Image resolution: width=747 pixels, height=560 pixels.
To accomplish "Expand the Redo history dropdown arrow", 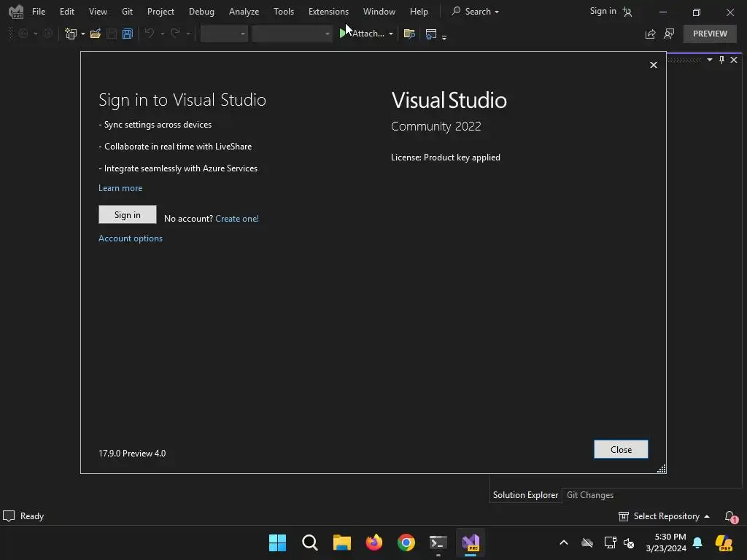I will (188, 34).
